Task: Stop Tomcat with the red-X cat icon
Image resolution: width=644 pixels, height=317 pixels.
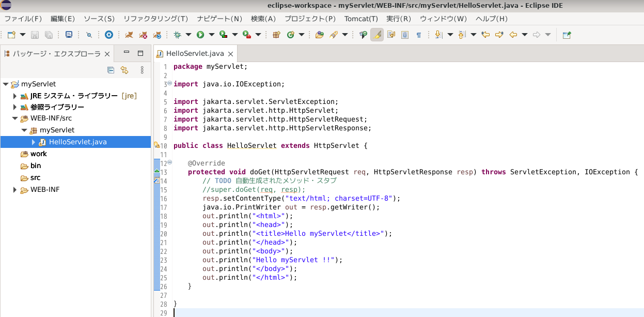Action: pos(144,35)
